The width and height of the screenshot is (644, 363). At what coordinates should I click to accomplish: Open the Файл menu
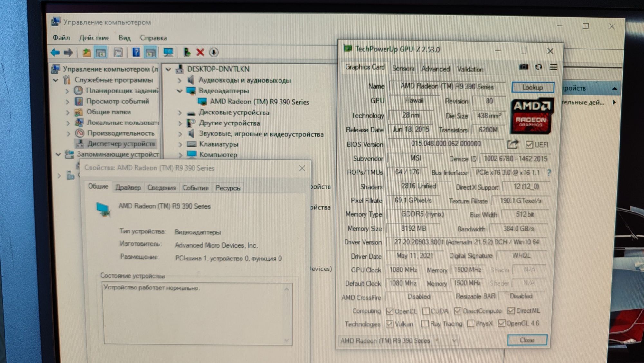(x=61, y=38)
